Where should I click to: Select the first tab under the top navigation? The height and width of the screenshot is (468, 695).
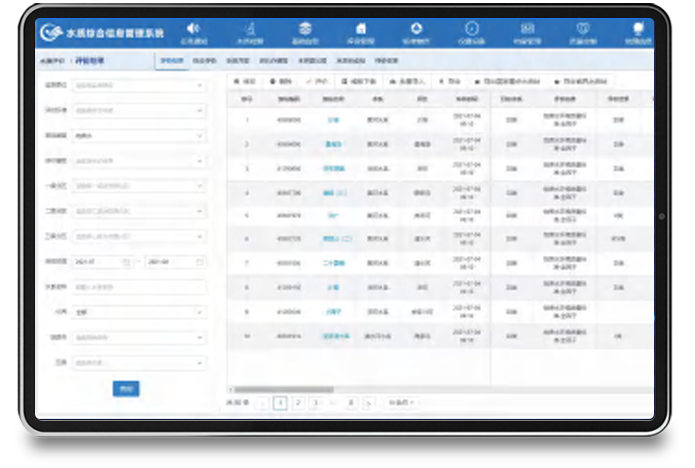(171, 61)
